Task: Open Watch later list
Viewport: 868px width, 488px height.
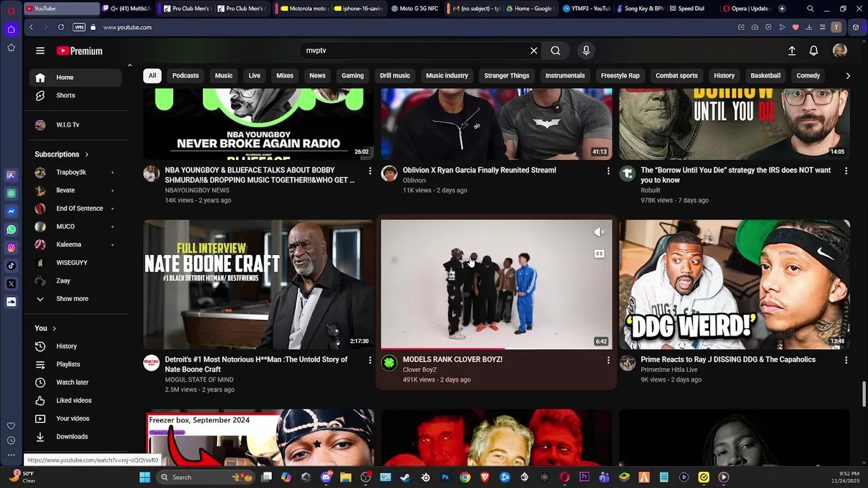Action: [x=75, y=382]
